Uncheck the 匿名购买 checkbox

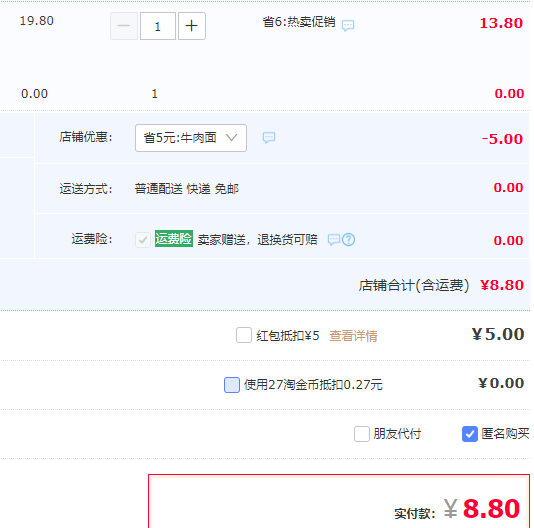[x=470, y=434]
